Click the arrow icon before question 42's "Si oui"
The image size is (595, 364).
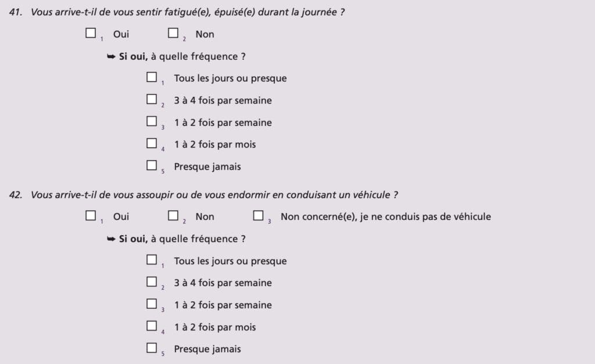pyautogui.click(x=112, y=239)
